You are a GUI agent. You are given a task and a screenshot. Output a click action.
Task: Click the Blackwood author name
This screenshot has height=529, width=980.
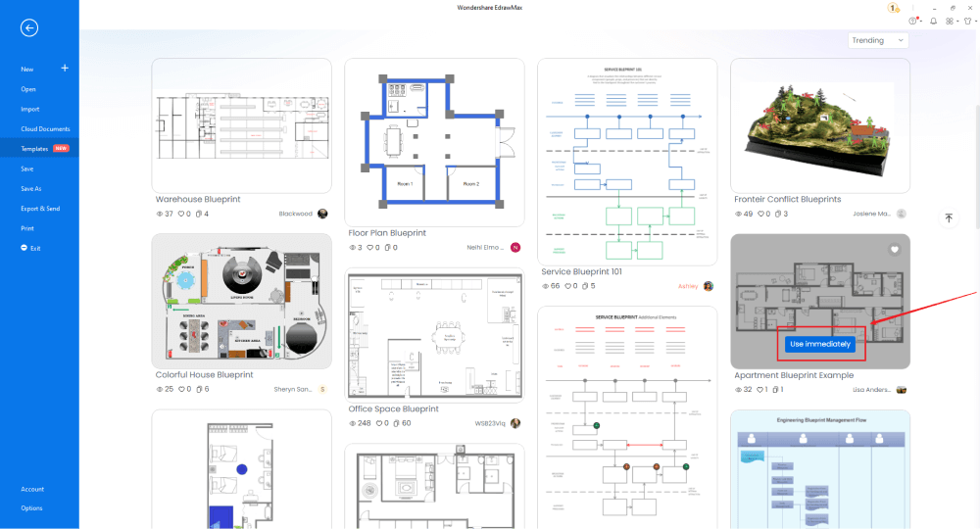(295, 214)
